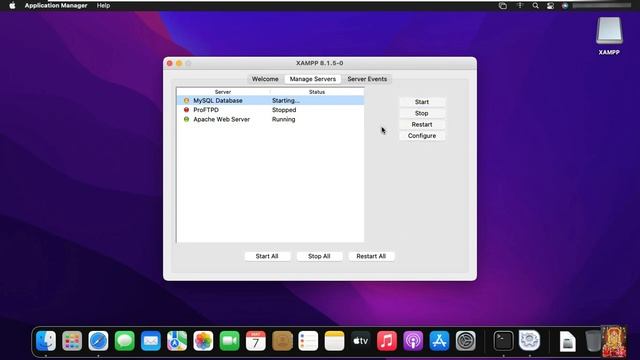
Task: Open Apple TV app in dock
Action: [x=360, y=340]
